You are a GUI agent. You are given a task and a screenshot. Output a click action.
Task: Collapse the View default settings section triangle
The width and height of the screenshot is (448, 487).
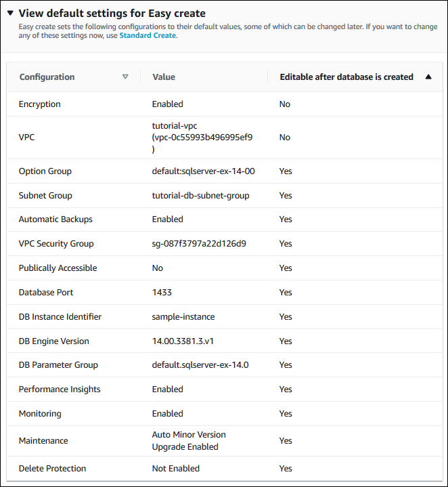point(10,13)
